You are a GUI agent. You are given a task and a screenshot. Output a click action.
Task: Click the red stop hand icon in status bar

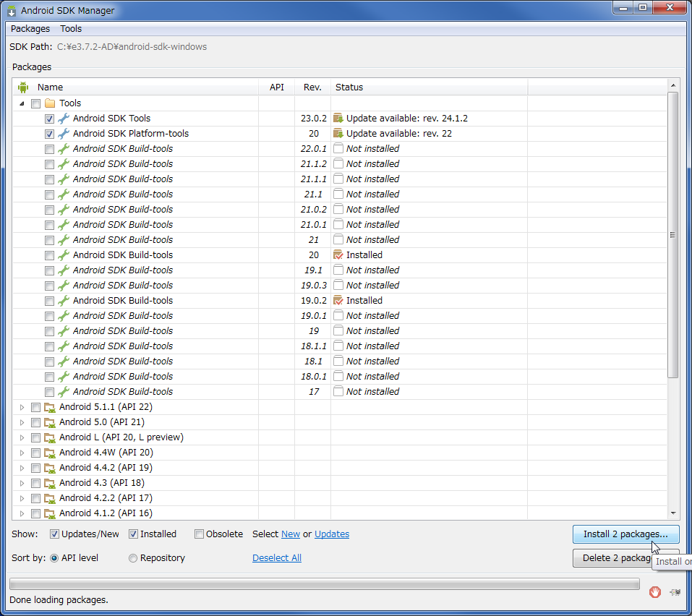(x=655, y=591)
